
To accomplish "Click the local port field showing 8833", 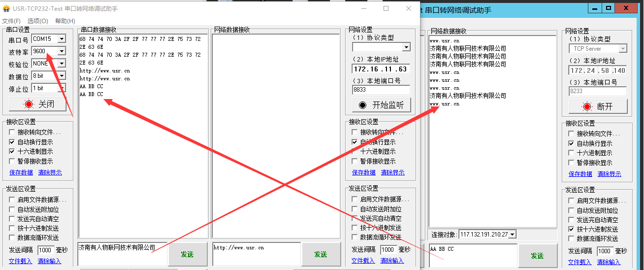I will [x=381, y=90].
